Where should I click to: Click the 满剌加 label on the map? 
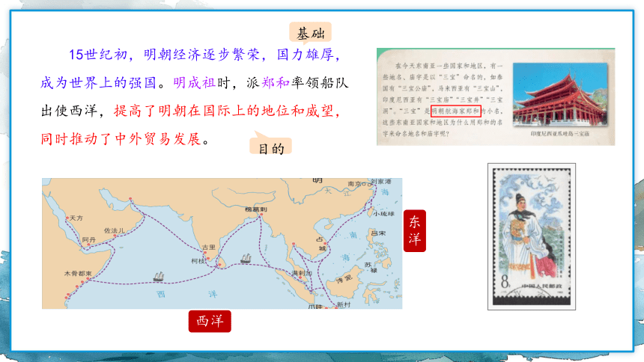click(302, 273)
